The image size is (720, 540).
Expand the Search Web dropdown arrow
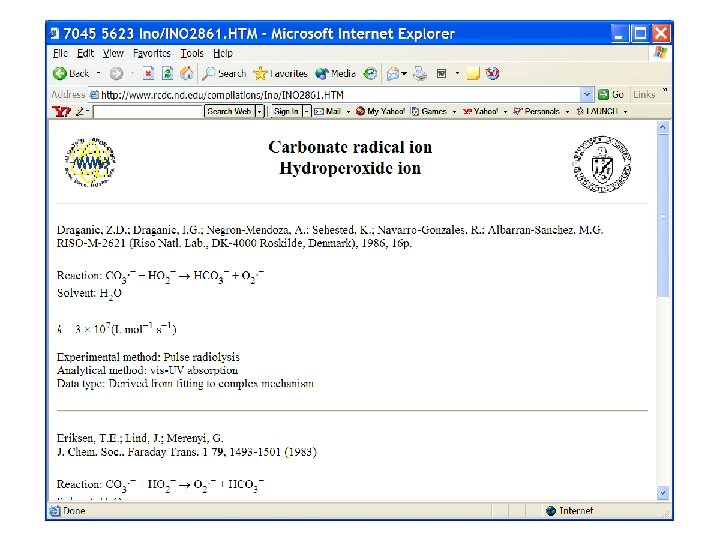pyautogui.click(x=259, y=112)
